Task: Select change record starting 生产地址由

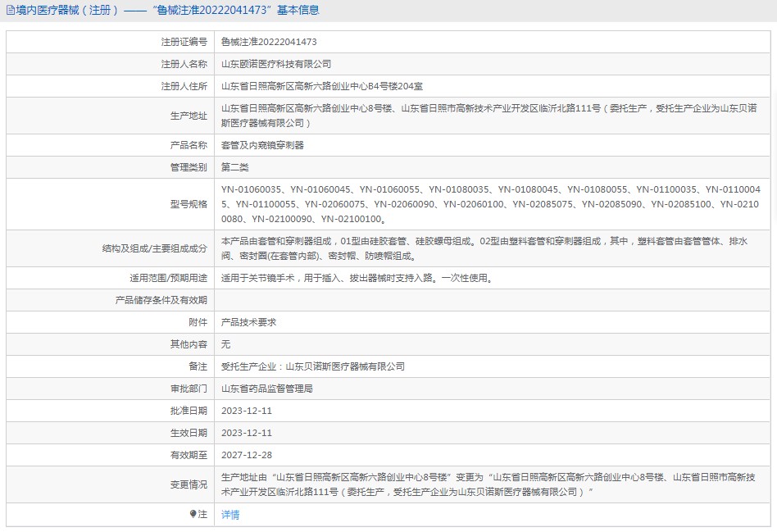Action: point(488,484)
